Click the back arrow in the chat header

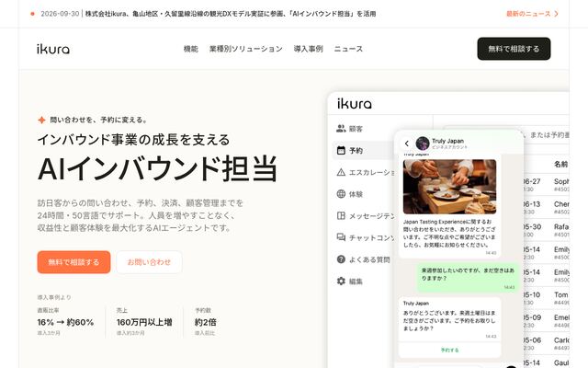click(x=406, y=144)
